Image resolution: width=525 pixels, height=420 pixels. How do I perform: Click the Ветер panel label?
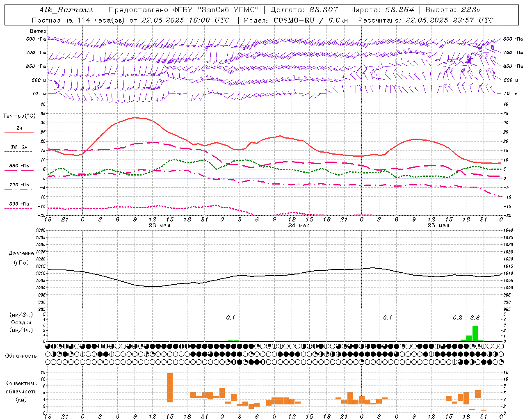tap(38, 31)
